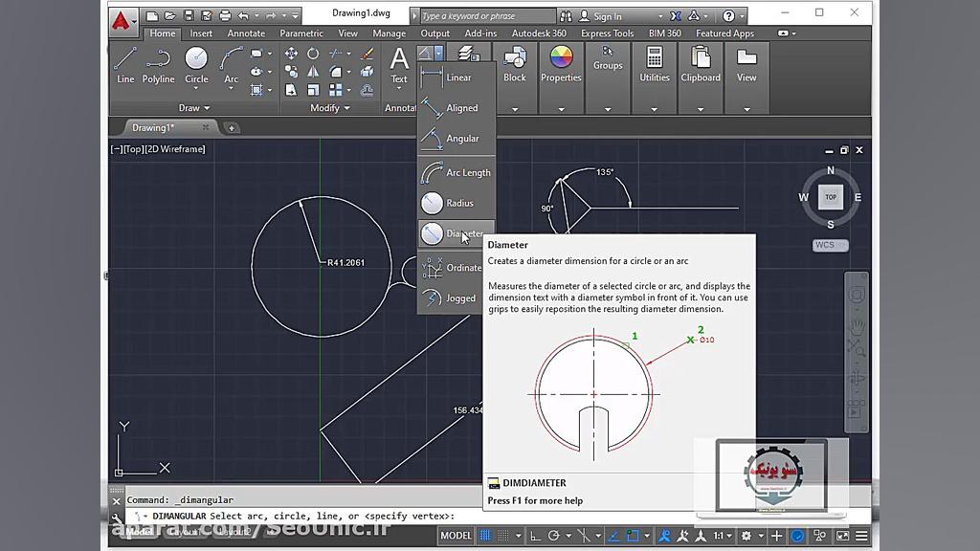Viewport: 980px width, 551px height.
Task: Click the Sign In button
Action: coord(601,16)
